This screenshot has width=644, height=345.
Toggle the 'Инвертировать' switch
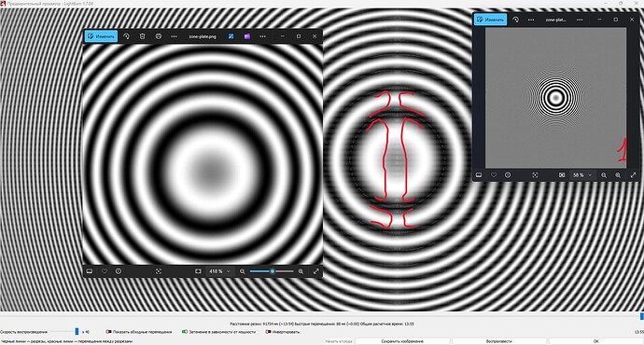pyautogui.click(x=268, y=331)
